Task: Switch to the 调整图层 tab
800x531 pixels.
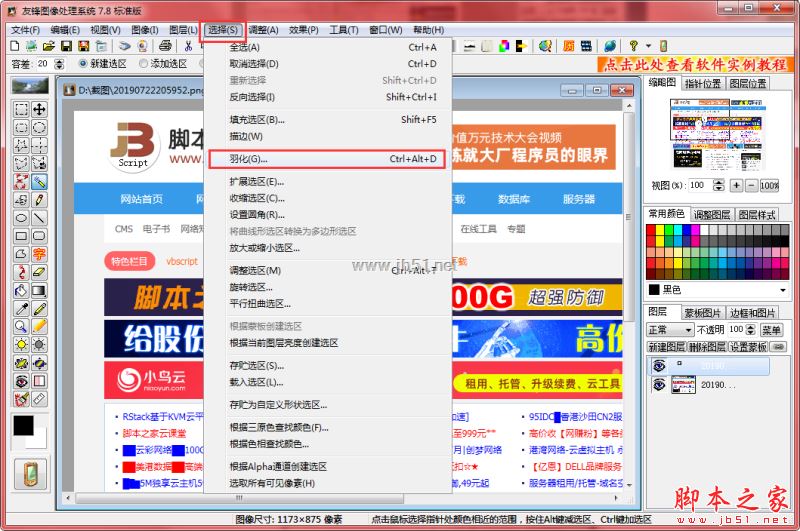Action: click(x=711, y=215)
